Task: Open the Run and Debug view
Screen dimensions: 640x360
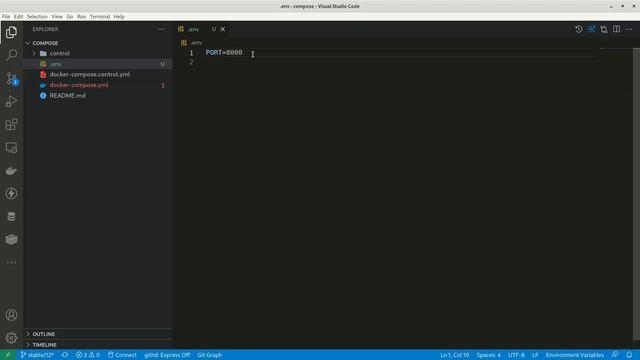Action: tap(11, 101)
